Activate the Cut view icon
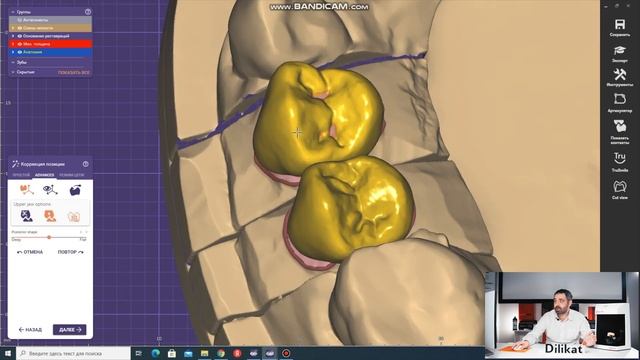Image resolution: width=640 pixels, height=360 pixels. 620,187
